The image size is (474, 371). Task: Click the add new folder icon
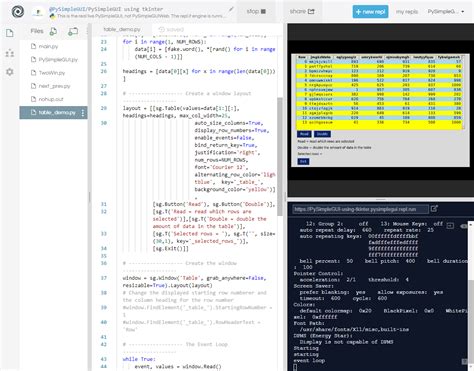(73, 31)
